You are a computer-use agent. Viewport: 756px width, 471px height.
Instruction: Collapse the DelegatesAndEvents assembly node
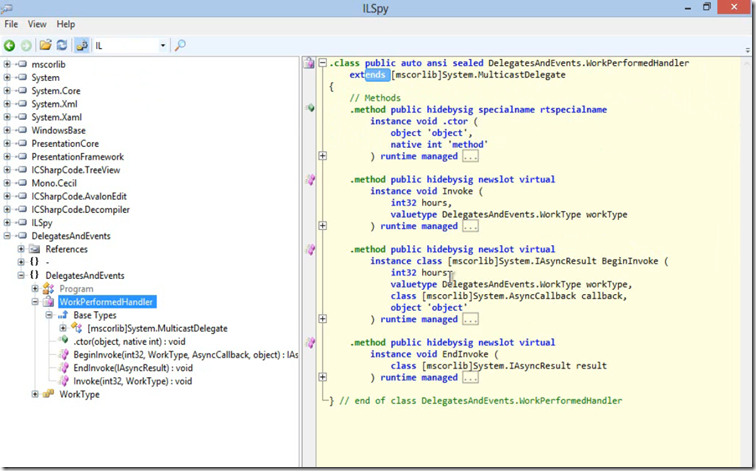pyautogui.click(x=7, y=236)
